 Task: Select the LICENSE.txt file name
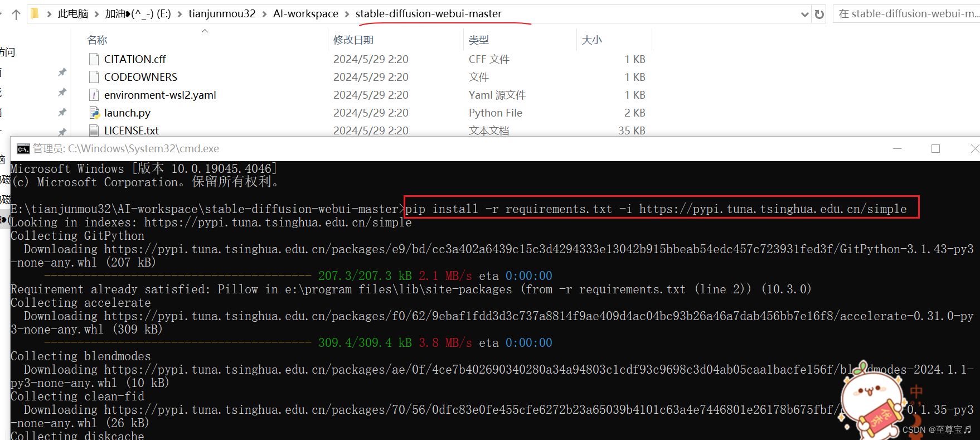tap(132, 130)
